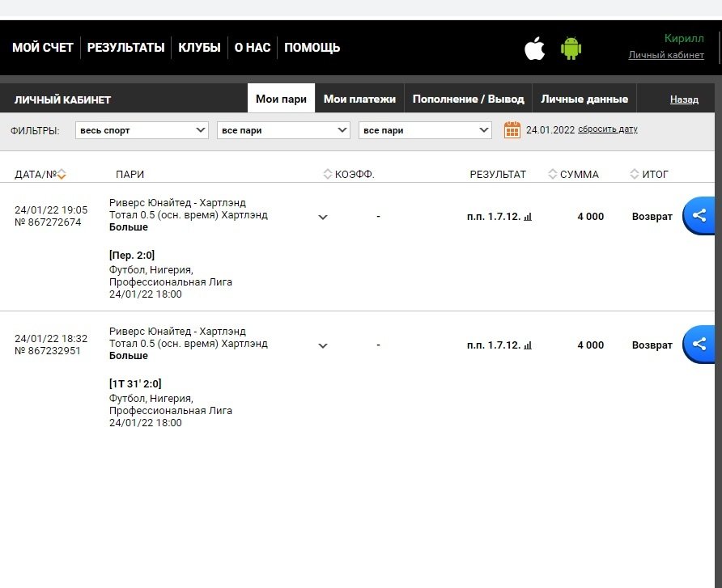722x588 pixels.
Task: Expand details chevron of the 19:05 bet
Action: 323,217
